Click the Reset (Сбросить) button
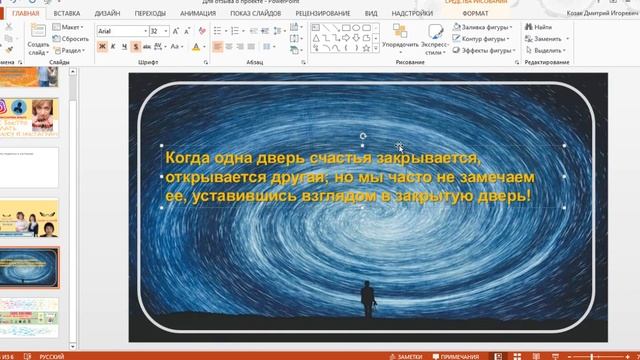The image size is (640, 360). pyautogui.click(x=71, y=39)
